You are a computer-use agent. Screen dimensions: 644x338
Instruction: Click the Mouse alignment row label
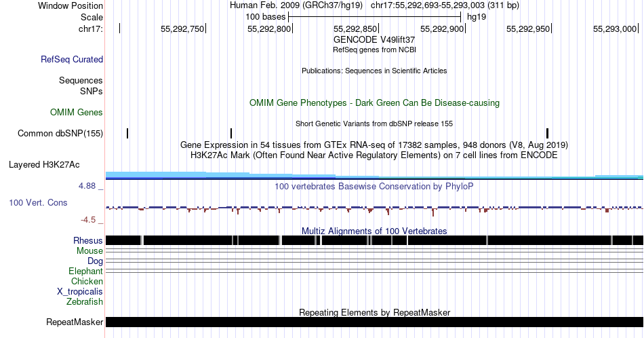pos(89,250)
